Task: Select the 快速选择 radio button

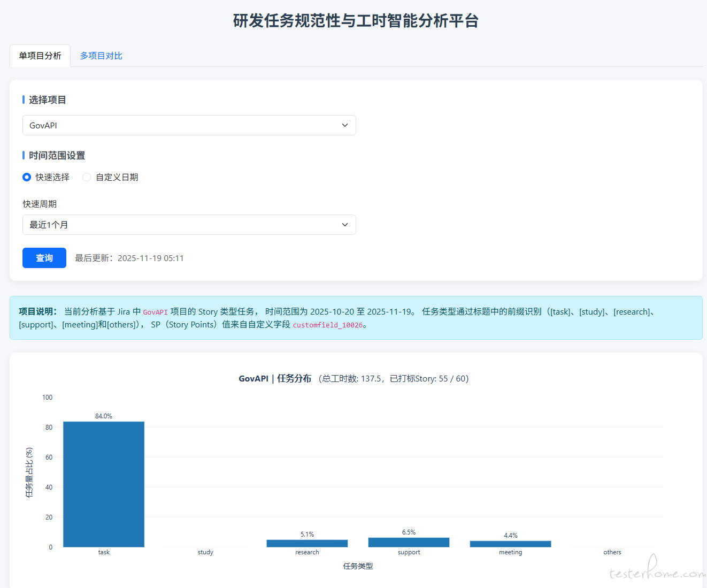Action: click(27, 177)
